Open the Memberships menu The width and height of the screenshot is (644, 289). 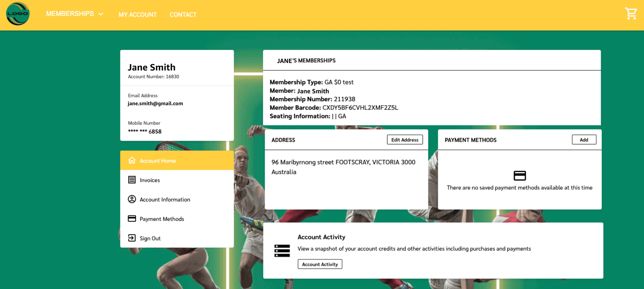coord(70,14)
